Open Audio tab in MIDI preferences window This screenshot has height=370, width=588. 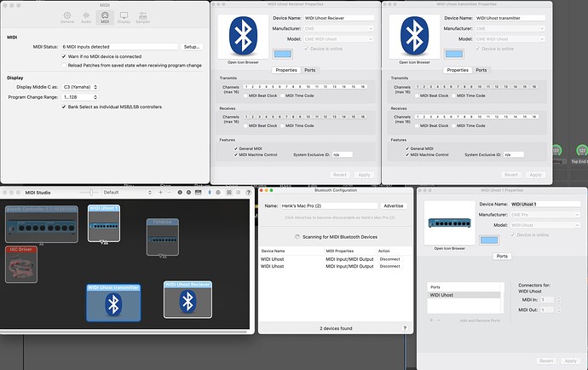click(86, 17)
